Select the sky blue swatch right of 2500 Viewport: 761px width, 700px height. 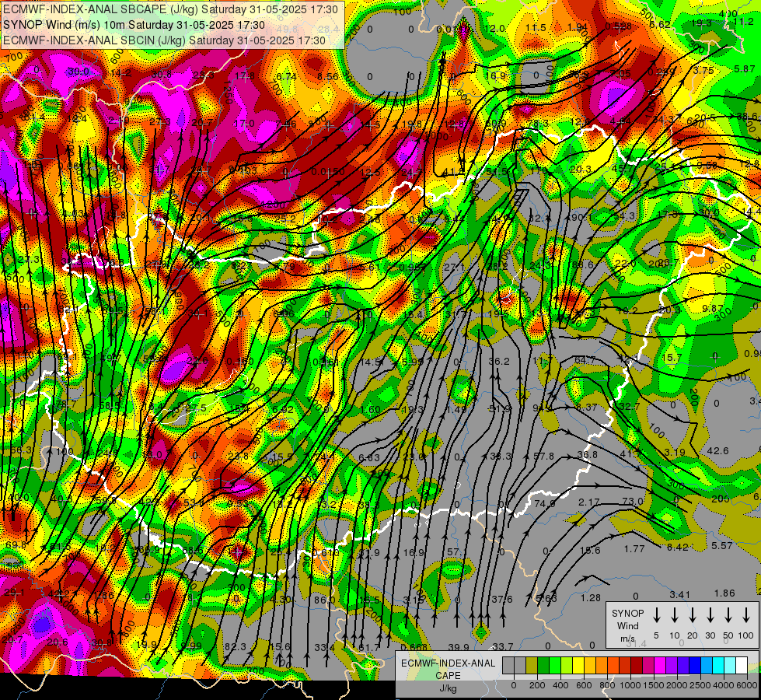pyautogui.click(x=706, y=665)
